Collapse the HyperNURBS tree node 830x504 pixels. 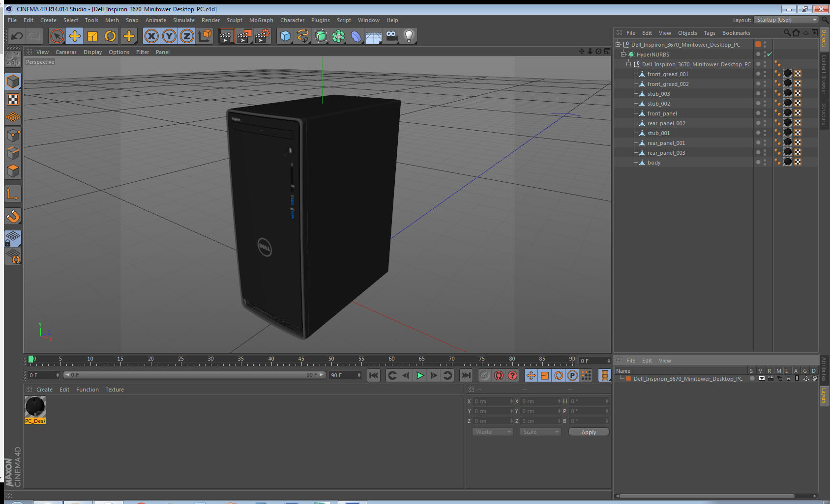click(x=623, y=54)
